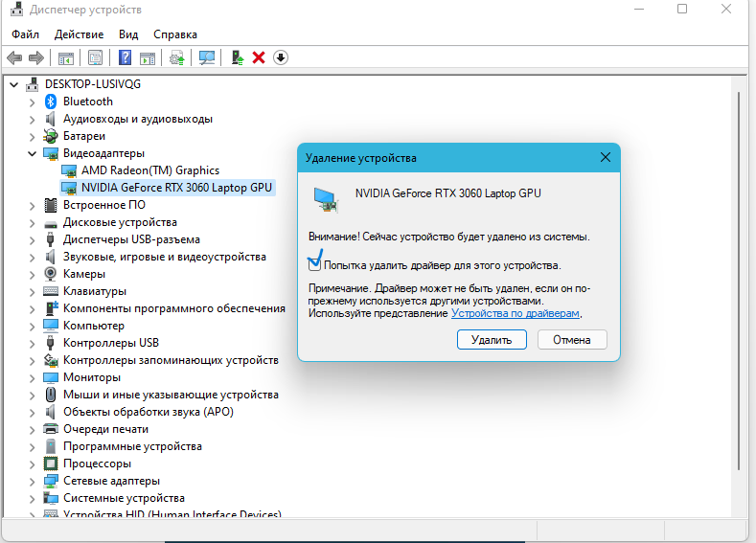
Task: Click the enable device toolbar icon
Action: coord(238,57)
